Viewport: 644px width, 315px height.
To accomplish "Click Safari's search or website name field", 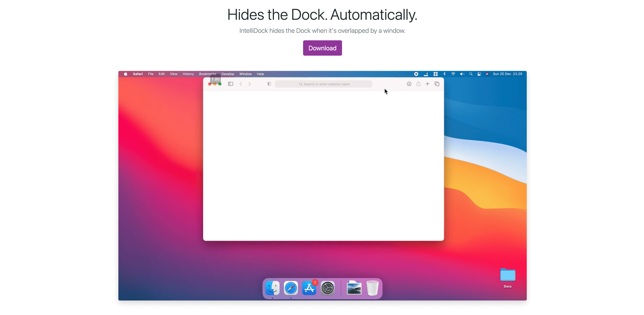I will click(x=324, y=84).
